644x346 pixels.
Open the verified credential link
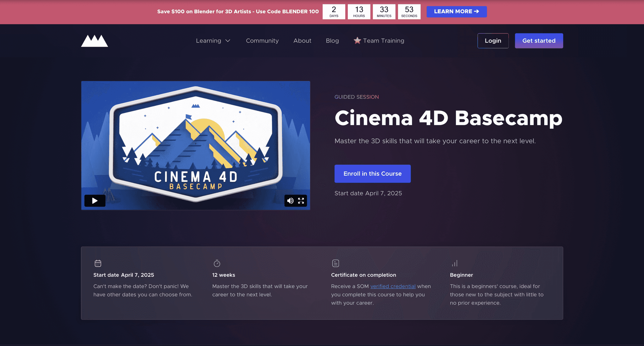(393, 286)
